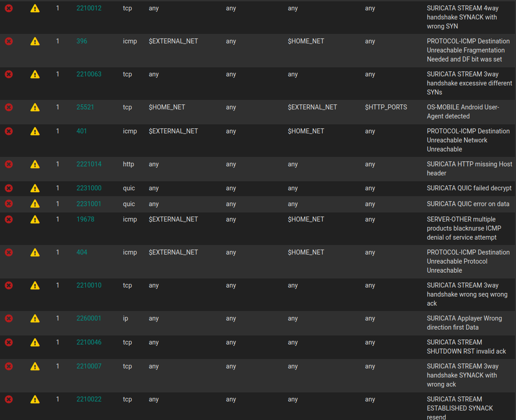Click the red X icon for rule 404
Viewport: 516px width, 420px height.
coord(9,252)
